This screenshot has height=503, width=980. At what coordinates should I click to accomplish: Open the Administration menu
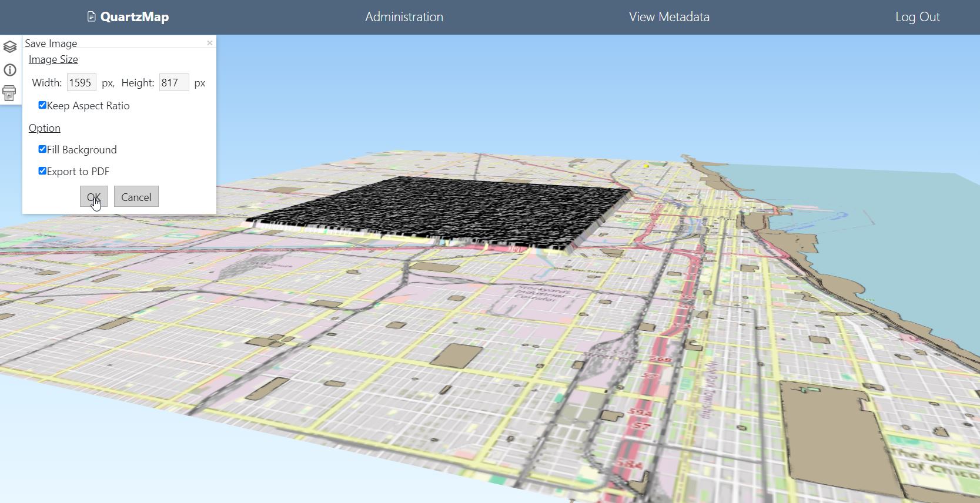click(x=404, y=16)
